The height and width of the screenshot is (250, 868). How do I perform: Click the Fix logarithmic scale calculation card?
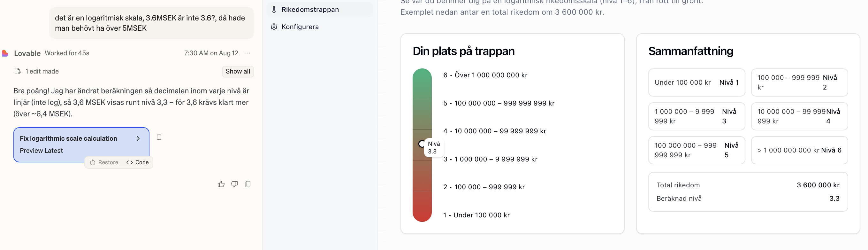pos(81,145)
